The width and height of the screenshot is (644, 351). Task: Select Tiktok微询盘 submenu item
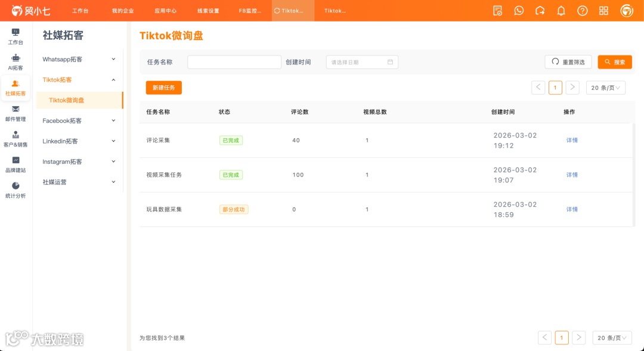79,100
